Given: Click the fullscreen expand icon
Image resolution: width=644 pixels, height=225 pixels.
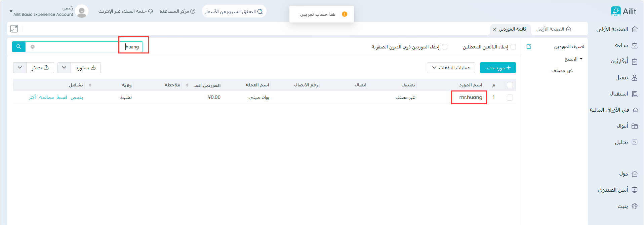Looking at the screenshot, I should point(14,29).
